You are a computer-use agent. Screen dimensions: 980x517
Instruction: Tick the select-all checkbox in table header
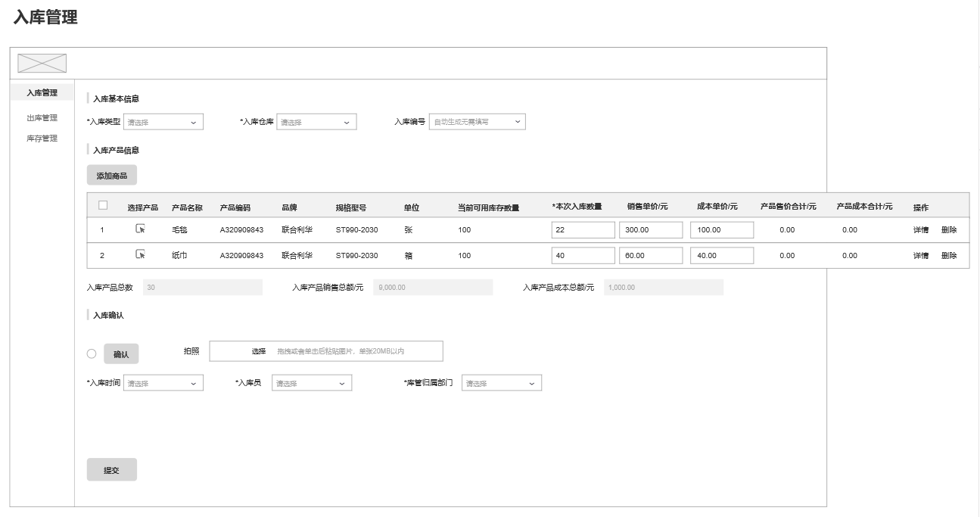pyautogui.click(x=103, y=205)
